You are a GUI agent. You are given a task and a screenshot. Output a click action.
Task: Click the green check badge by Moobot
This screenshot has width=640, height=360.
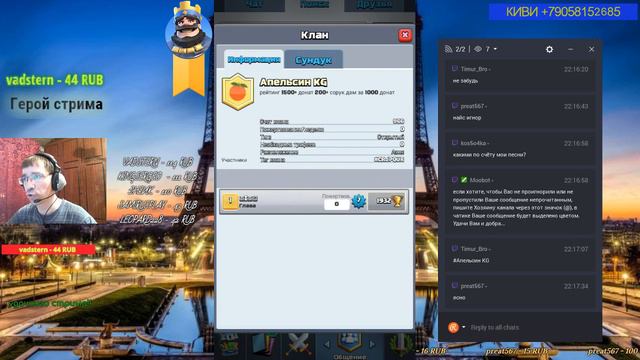coord(464,180)
